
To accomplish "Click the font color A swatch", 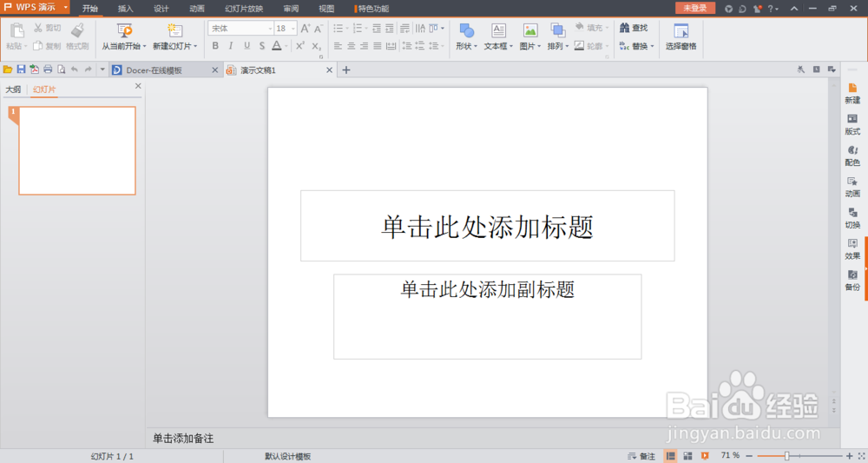I will click(276, 46).
